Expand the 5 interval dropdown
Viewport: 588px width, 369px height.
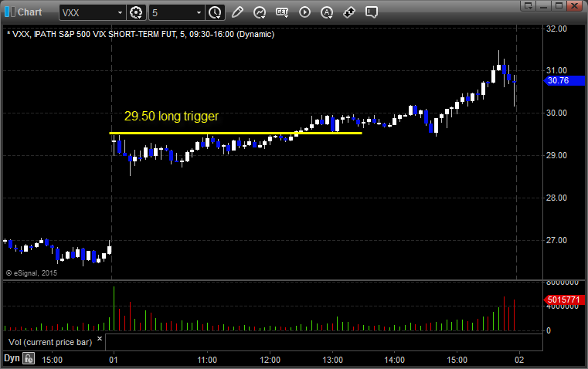click(199, 12)
